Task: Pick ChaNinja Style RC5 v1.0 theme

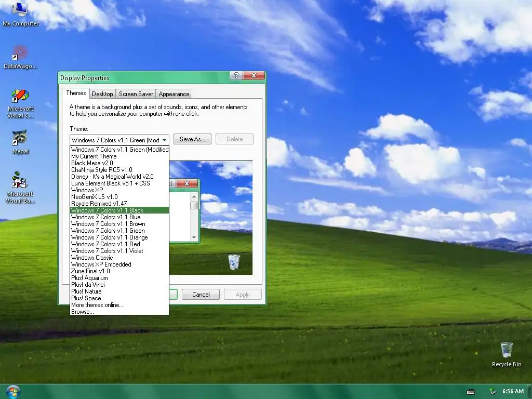Action: [x=119, y=170]
